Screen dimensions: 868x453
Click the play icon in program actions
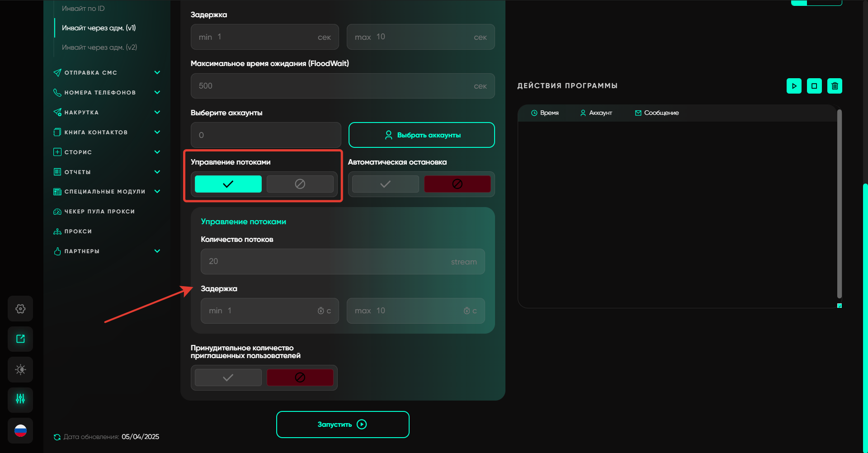[x=794, y=86]
